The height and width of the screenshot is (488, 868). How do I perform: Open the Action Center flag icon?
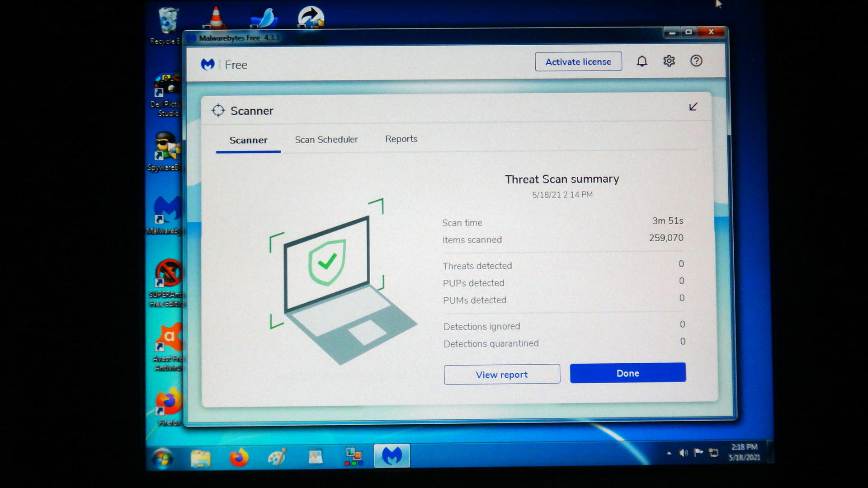[698, 452]
